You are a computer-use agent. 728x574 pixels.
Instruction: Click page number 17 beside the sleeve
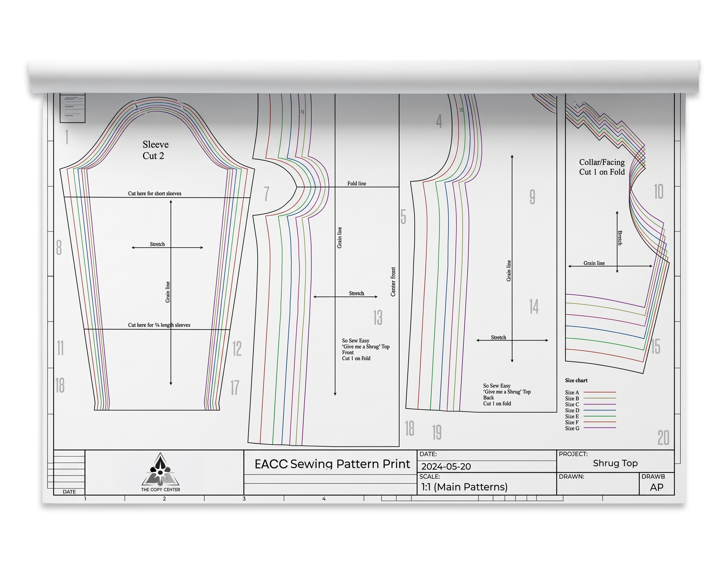click(235, 388)
